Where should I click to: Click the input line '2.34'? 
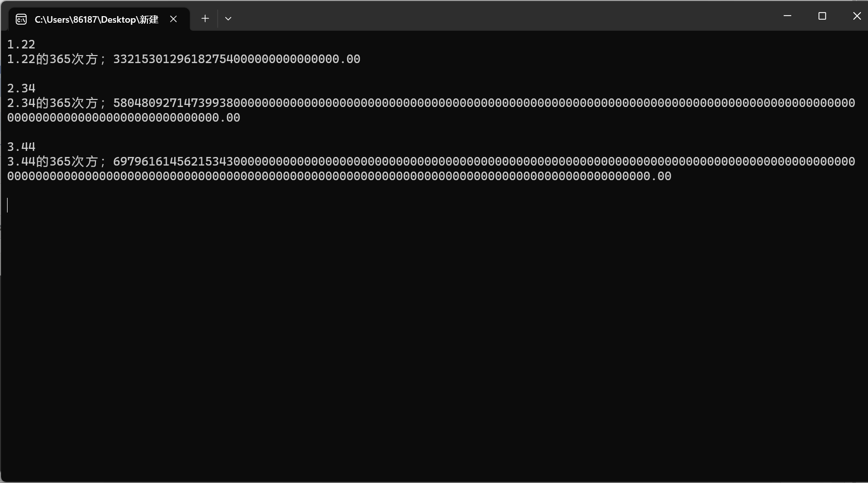[x=21, y=88]
